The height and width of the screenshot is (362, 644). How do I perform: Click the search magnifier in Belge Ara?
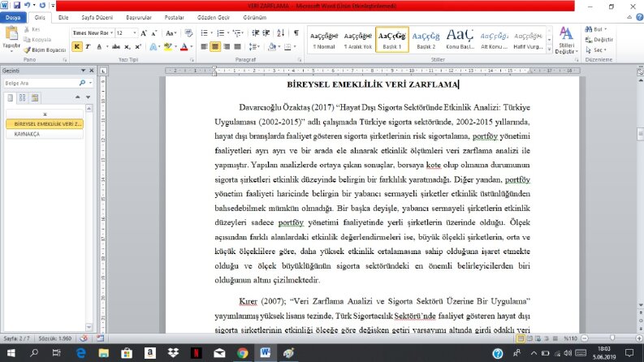[82, 83]
